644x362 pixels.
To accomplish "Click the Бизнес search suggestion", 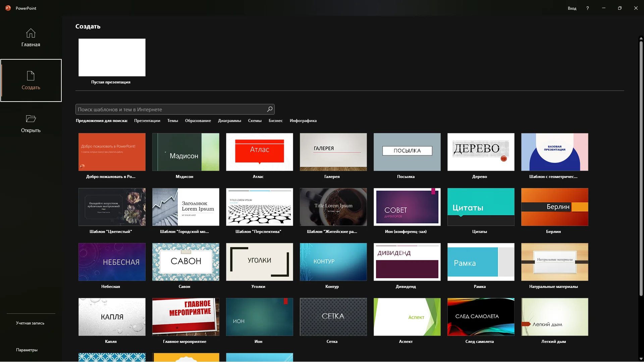I will pyautogui.click(x=275, y=121).
